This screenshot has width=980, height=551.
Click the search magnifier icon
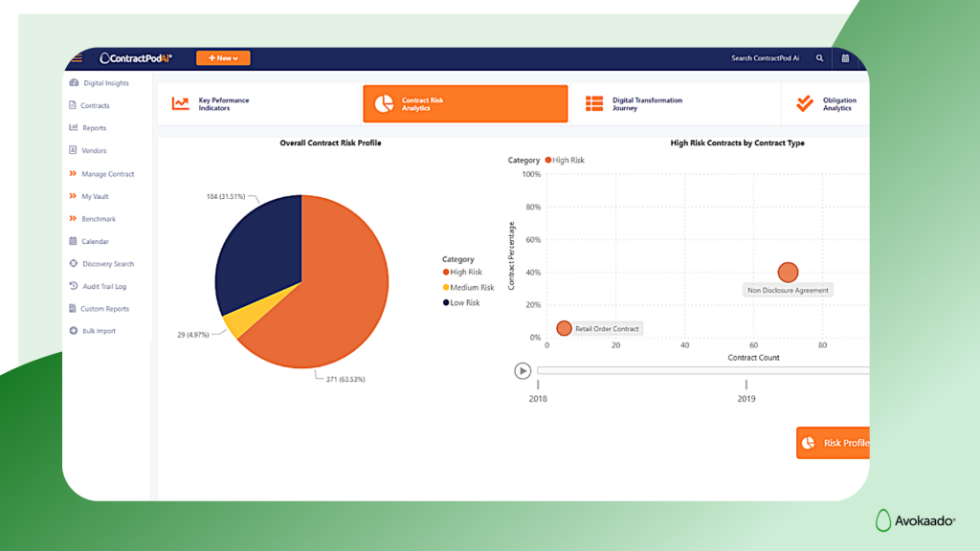pyautogui.click(x=820, y=58)
